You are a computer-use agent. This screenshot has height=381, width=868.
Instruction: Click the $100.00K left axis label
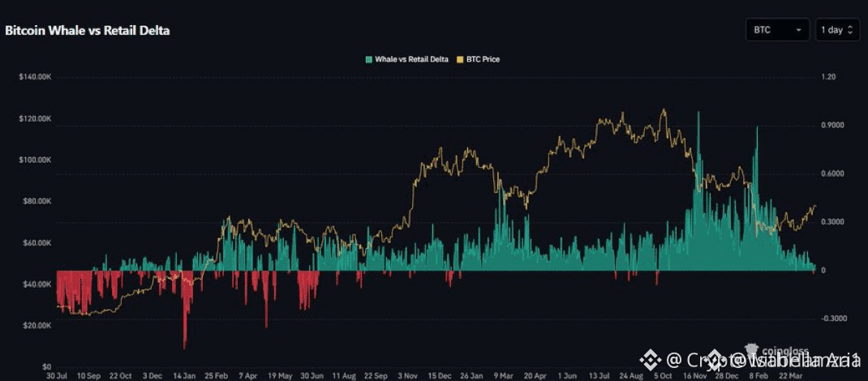pyautogui.click(x=36, y=160)
